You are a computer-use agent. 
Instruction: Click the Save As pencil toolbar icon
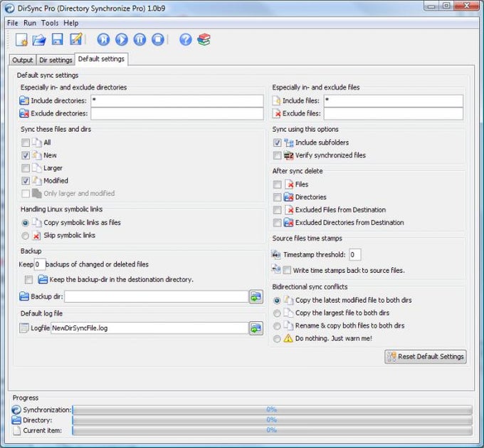click(76, 39)
